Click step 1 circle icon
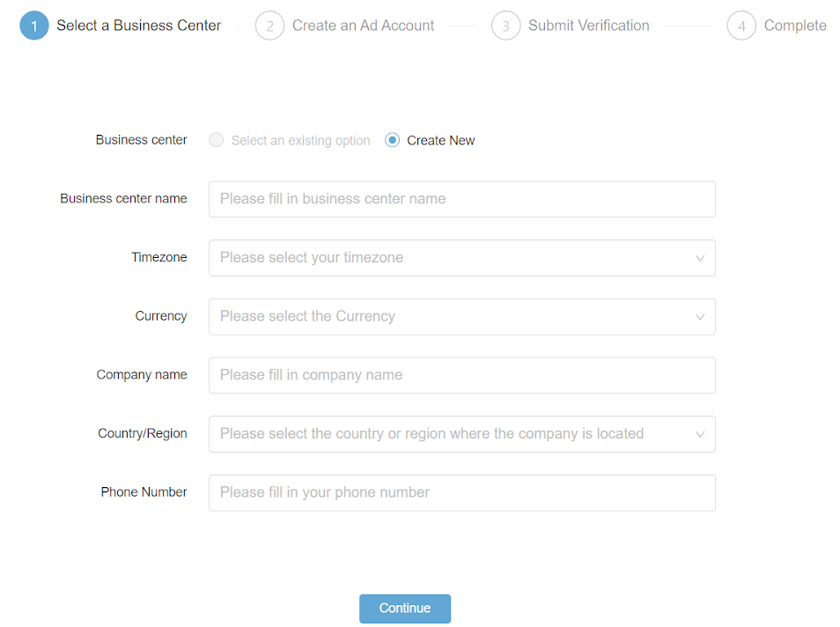This screenshot has height=627, width=840. [x=34, y=26]
